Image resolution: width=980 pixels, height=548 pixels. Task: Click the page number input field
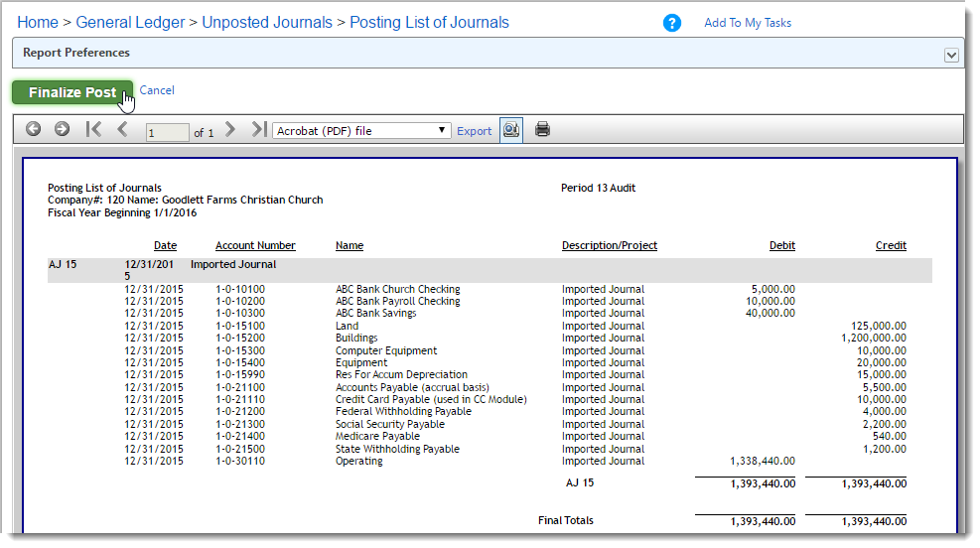click(167, 132)
